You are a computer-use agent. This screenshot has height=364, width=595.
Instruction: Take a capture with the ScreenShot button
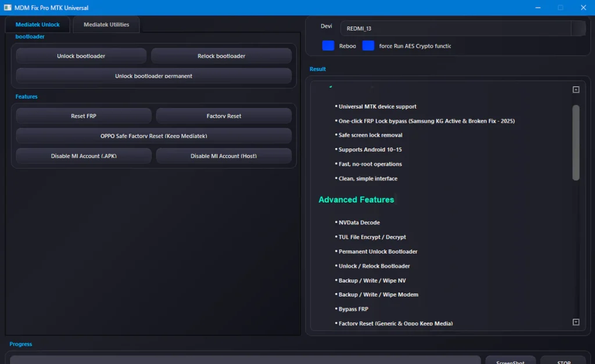pos(510,360)
